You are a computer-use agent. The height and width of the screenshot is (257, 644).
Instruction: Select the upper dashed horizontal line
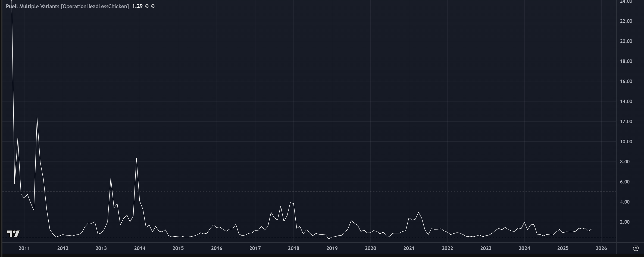[326, 192]
